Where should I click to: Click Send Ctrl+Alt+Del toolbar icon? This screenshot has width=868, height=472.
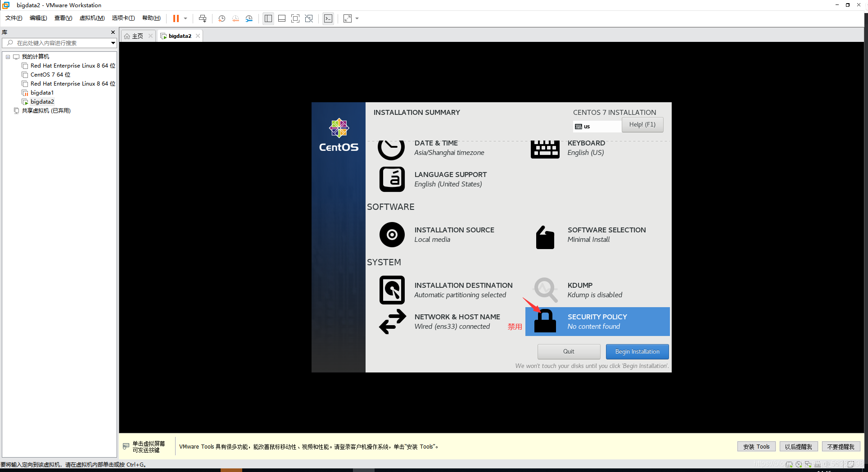tap(203, 18)
